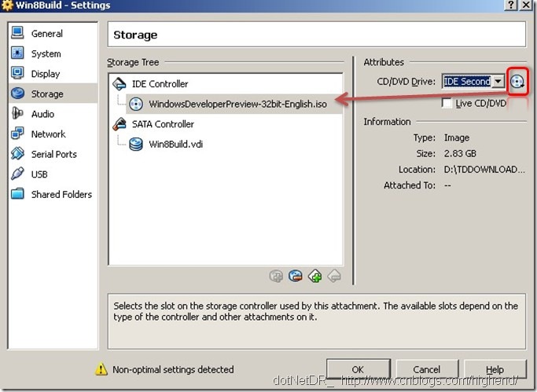Image resolution: width=537 pixels, height=392 pixels.
Task: Click the type value 'Image'
Action: pos(457,137)
